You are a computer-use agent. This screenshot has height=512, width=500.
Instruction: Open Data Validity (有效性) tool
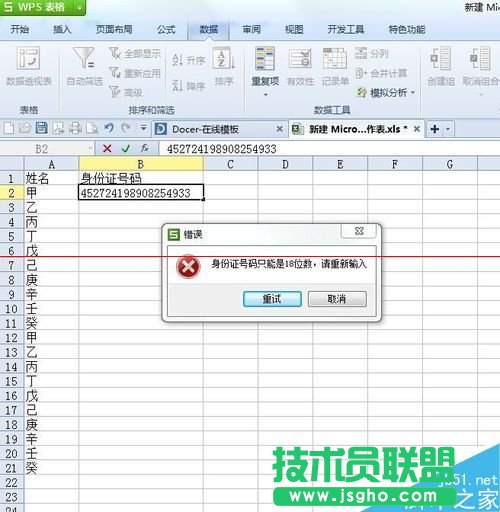click(300, 66)
